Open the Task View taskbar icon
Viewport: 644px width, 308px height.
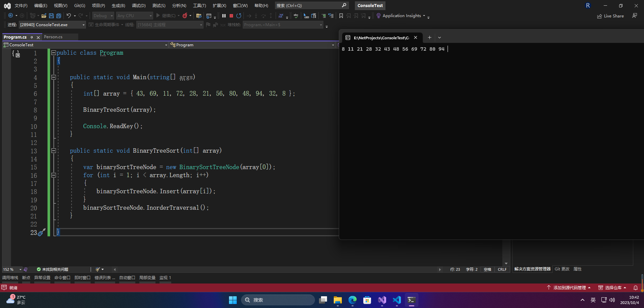[323, 300]
